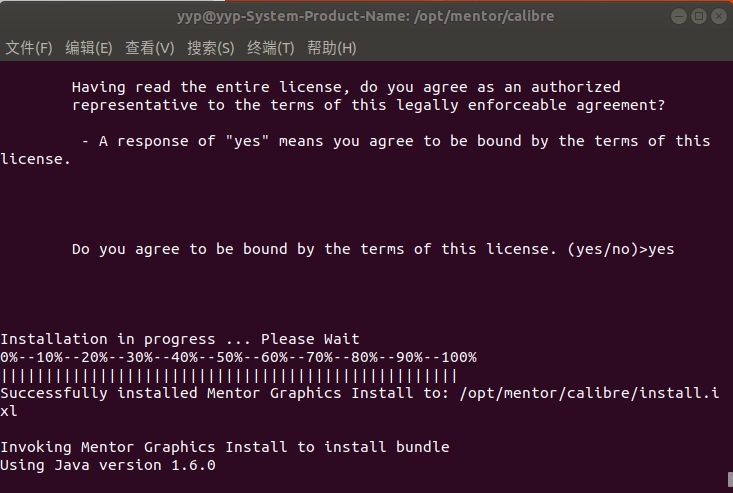Click the "(yes/no)>yes" prompt answer
Viewport: 733px width, 493px height.
click(x=621, y=249)
